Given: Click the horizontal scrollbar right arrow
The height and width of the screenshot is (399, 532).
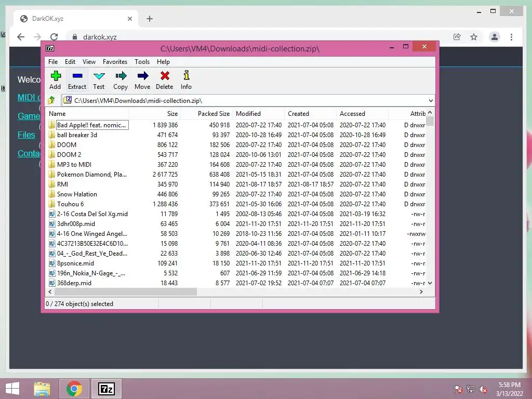Looking at the screenshot, I should click(x=421, y=292).
